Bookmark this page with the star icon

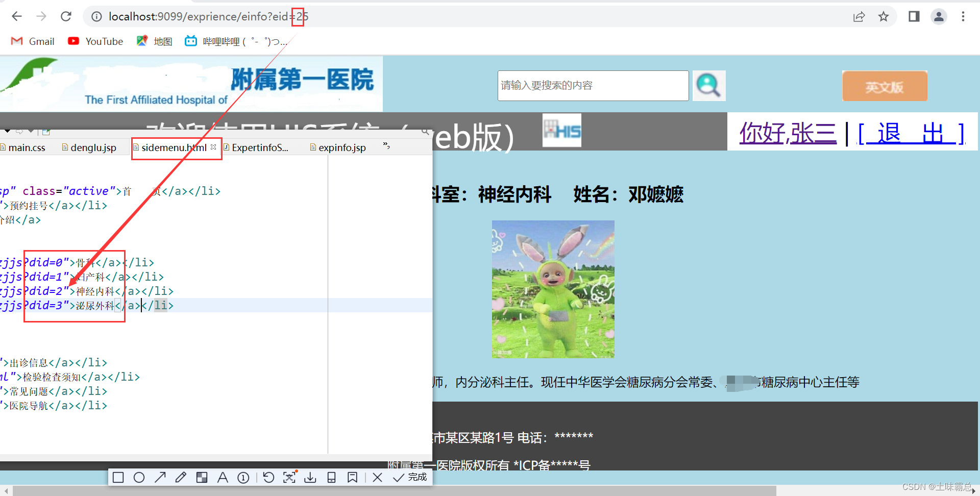884,17
